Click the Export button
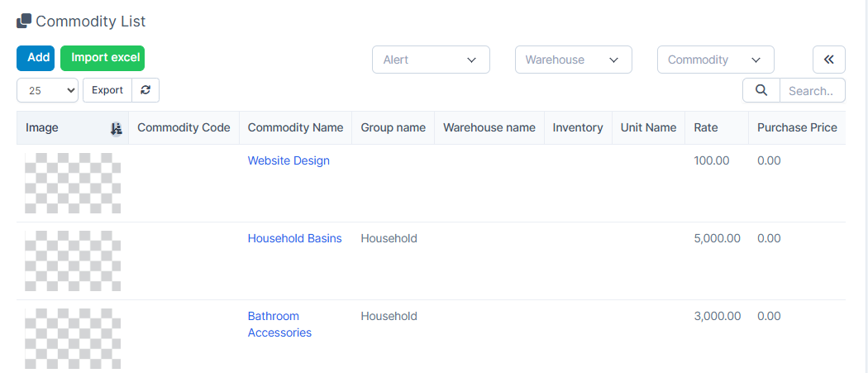This screenshot has width=868, height=373. (x=107, y=90)
